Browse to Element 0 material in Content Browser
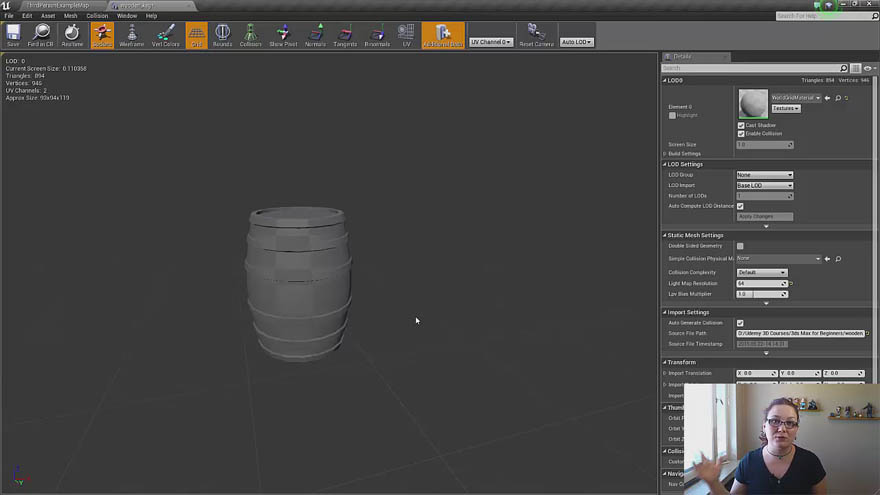The height and width of the screenshot is (495, 880). click(x=838, y=98)
